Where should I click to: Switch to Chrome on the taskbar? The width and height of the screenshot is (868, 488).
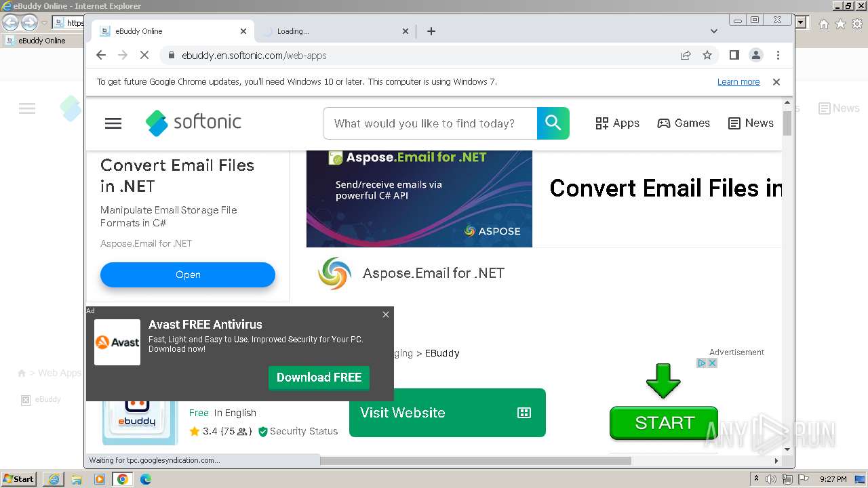click(x=123, y=479)
